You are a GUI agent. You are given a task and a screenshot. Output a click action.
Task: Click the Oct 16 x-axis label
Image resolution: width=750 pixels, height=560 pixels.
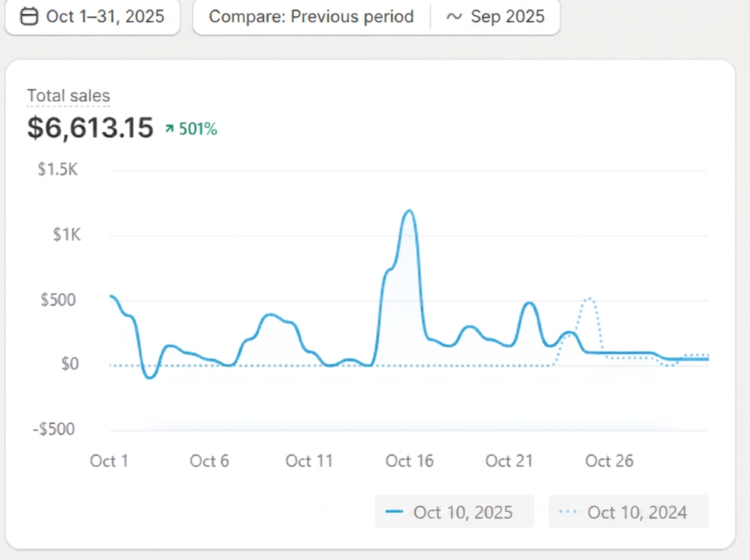409,461
